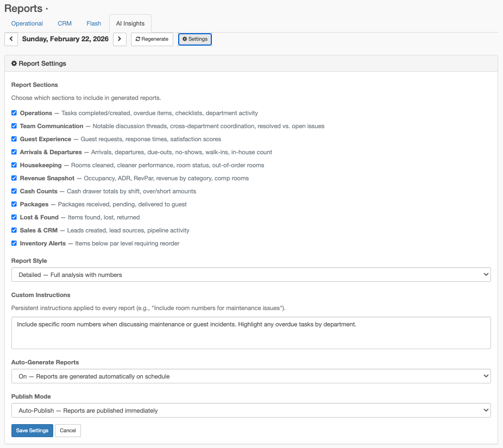Screen dimensions: 503x448
Task: Open the Publish Mode dropdown
Action: [x=251, y=410]
